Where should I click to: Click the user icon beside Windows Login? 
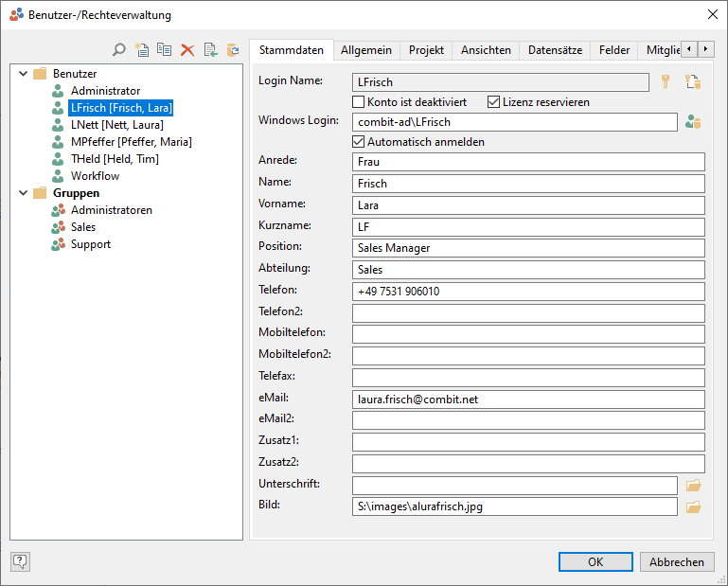pos(693,122)
